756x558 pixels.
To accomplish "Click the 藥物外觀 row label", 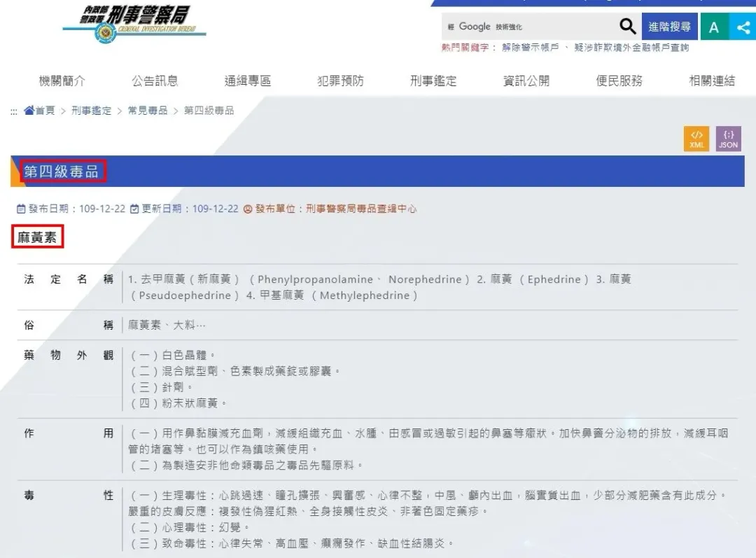I will (69, 356).
